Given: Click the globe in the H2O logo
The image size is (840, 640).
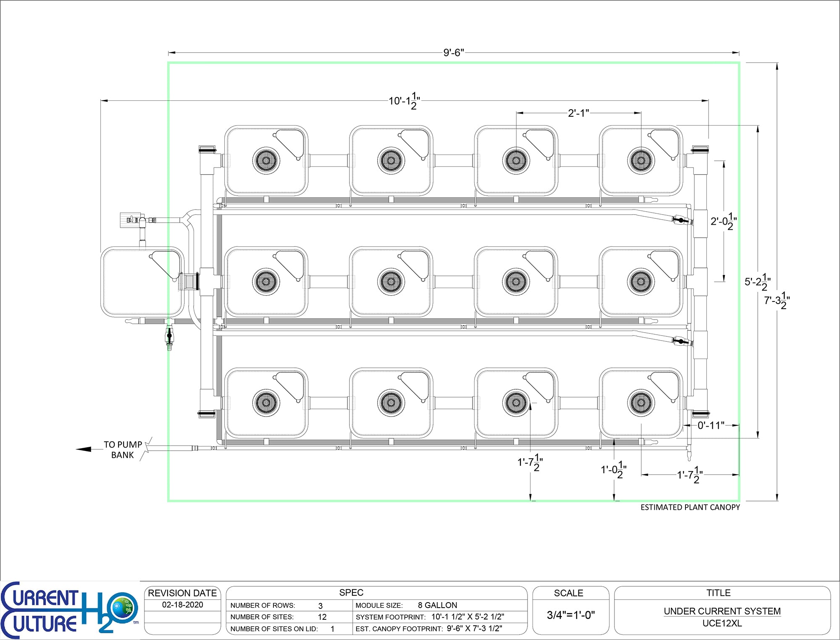Looking at the screenshot, I should pos(125,607).
